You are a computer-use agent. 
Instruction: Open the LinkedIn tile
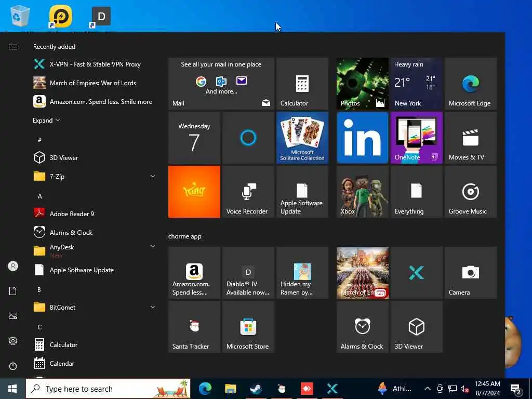[x=362, y=138]
